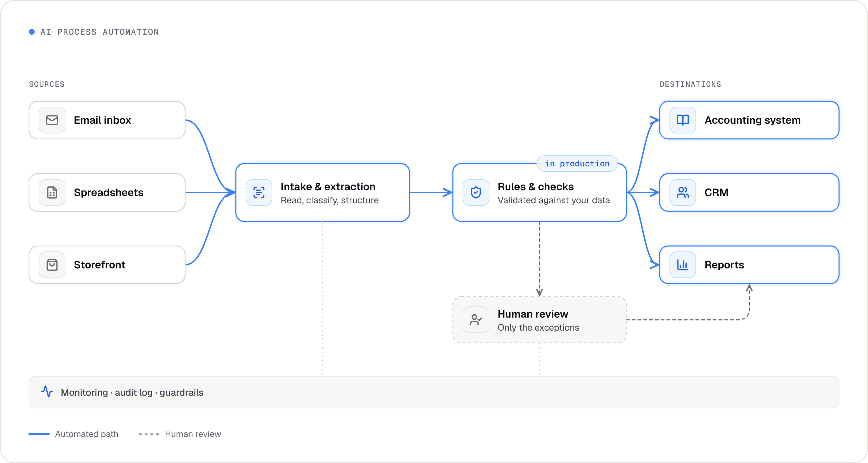Click the bar chart Reports icon
The image size is (868, 463).
[683, 265]
